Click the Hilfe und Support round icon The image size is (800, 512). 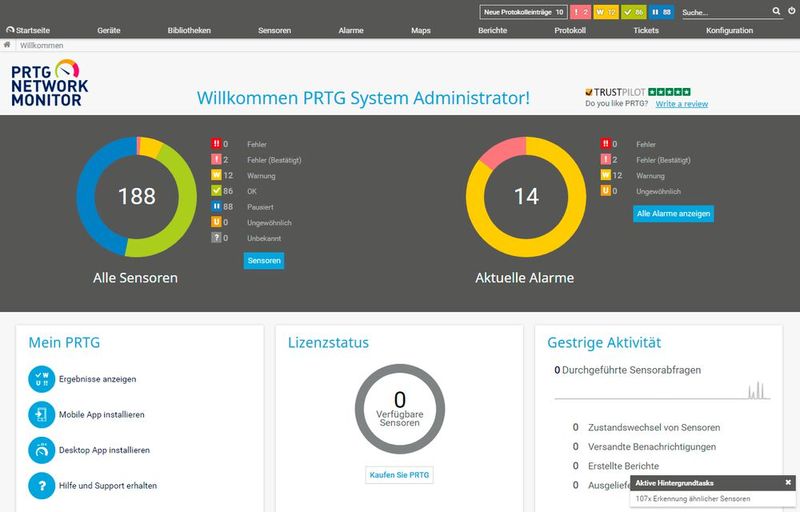pos(41,485)
